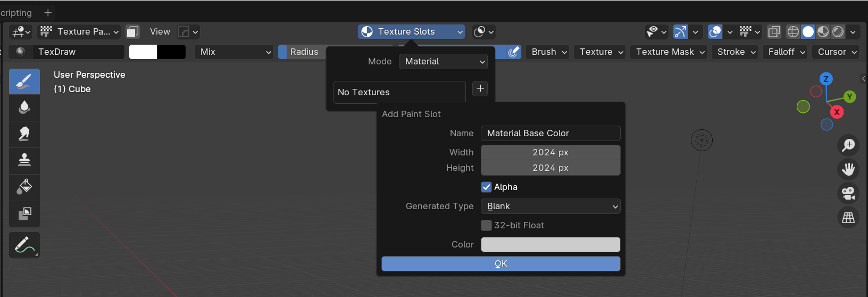Select the Annotate tool
This screenshot has width=868, height=297.
click(x=24, y=245)
